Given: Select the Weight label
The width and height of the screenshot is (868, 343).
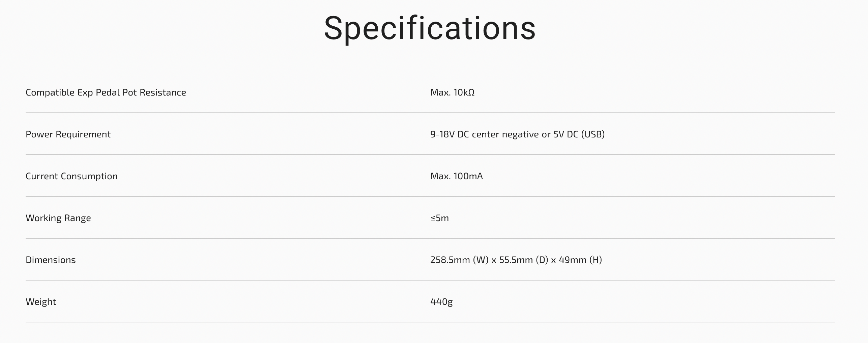Looking at the screenshot, I should tap(41, 302).
